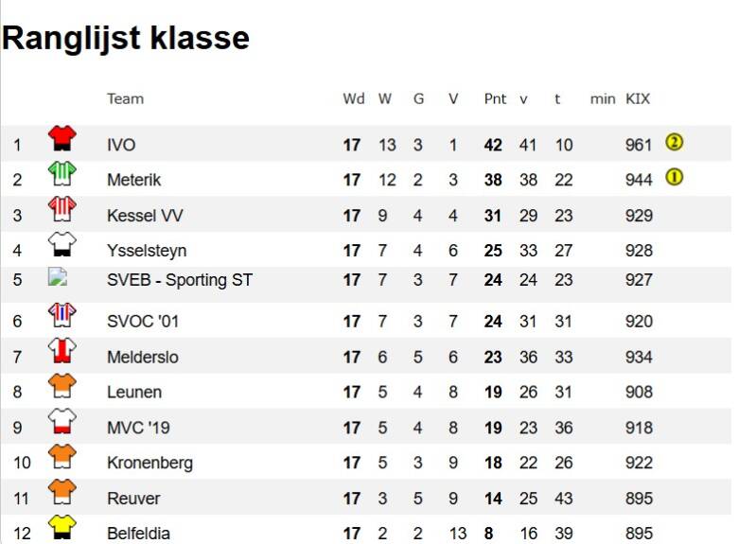Click Belfeldia's yellow jersey icon
Image resolution: width=756 pixels, height=544 pixels.
(x=62, y=527)
